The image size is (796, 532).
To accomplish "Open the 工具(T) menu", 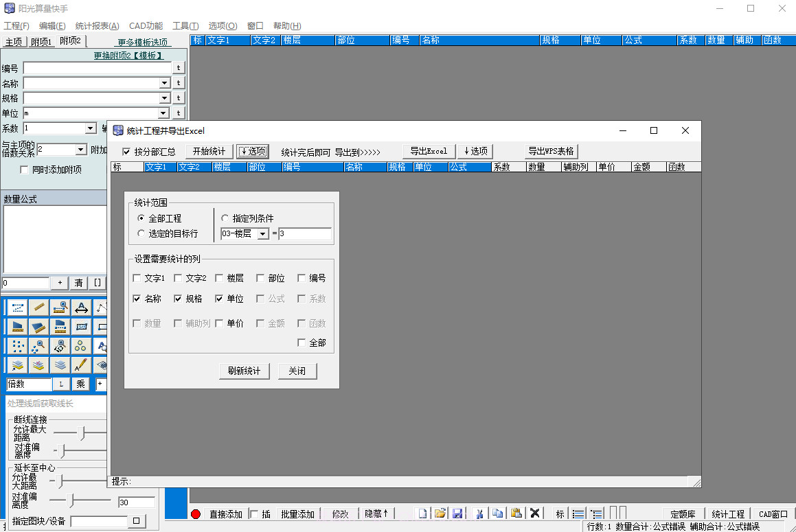I will pos(184,25).
